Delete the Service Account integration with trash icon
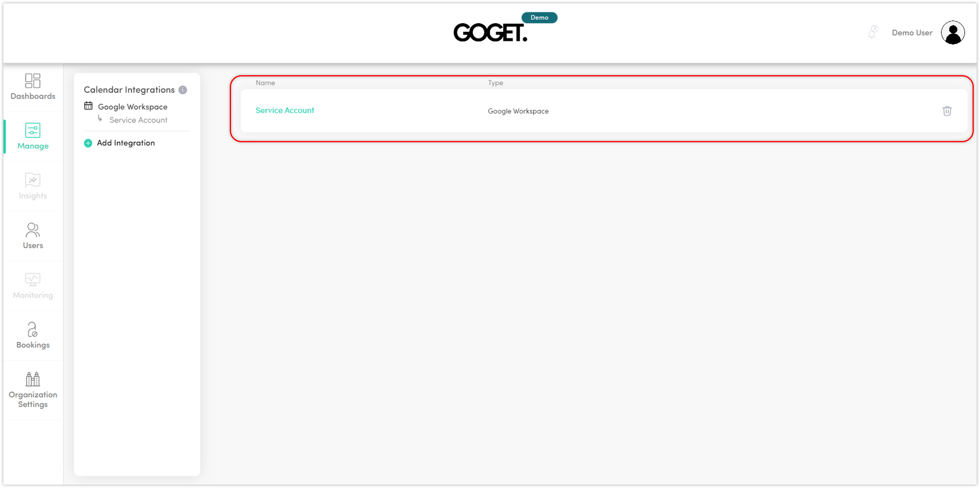 click(947, 111)
